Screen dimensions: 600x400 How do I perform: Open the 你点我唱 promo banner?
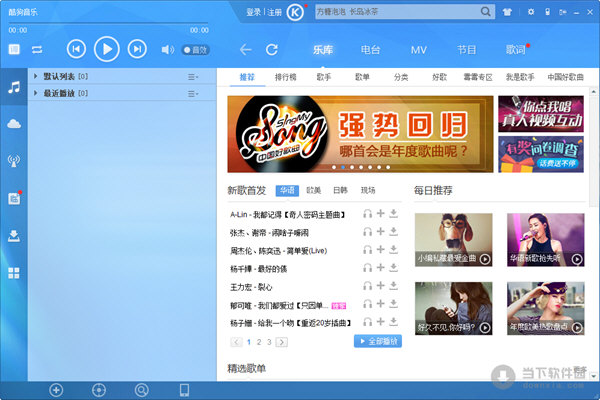click(541, 114)
